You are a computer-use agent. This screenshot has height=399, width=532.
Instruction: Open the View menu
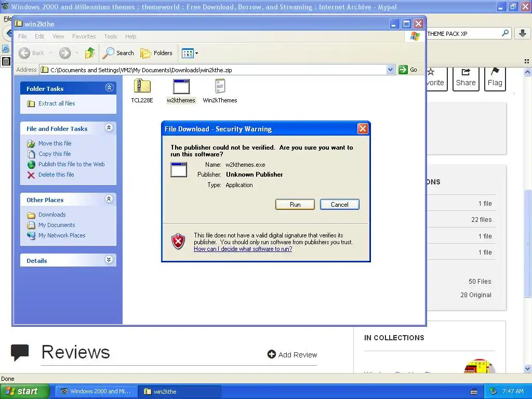coord(58,36)
